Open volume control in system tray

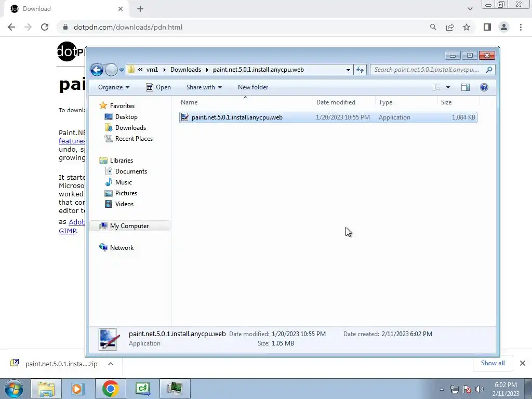click(480, 389)
